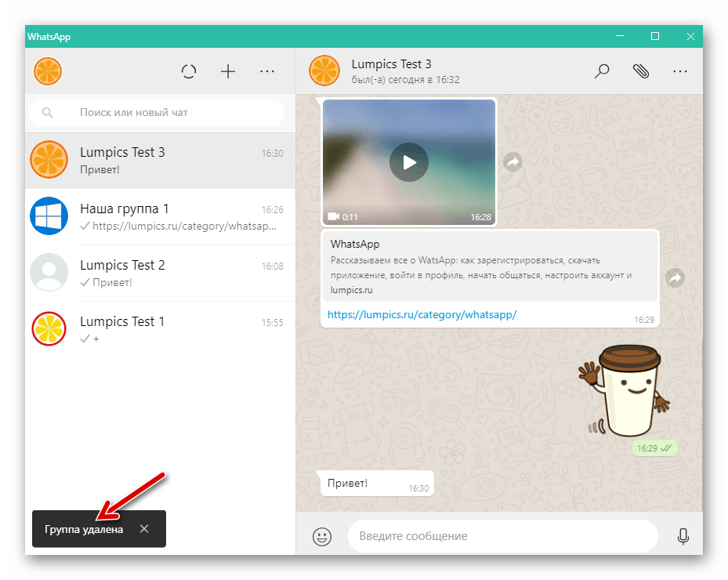Click the 16:26 time in chat list
Screen dimensions: 728x580
point(272,210)
